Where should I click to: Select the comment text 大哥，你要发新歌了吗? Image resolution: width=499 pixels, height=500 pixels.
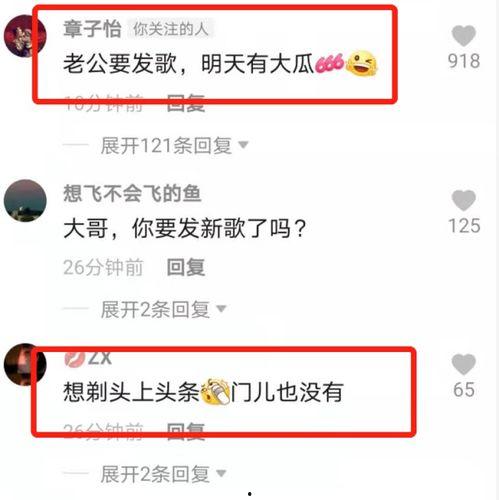point(185,229)
